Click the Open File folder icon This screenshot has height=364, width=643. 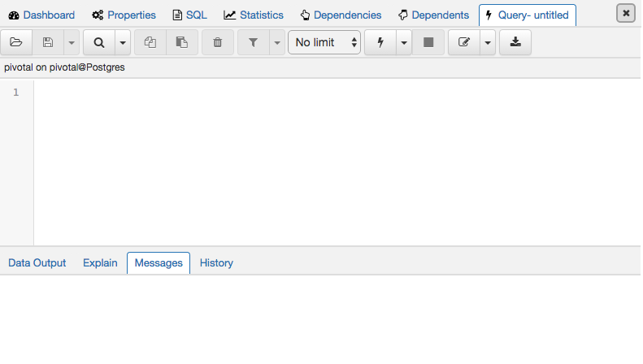(16, 42)
